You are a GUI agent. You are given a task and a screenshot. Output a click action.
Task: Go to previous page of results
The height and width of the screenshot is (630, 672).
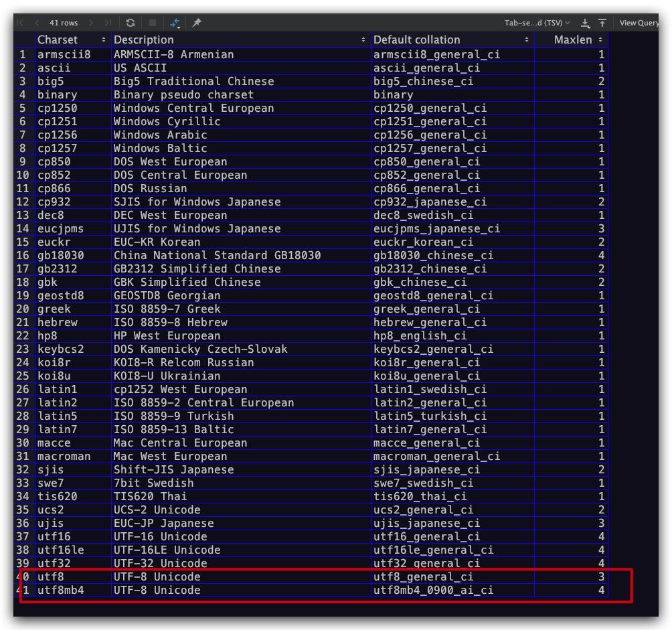(37, 23)
